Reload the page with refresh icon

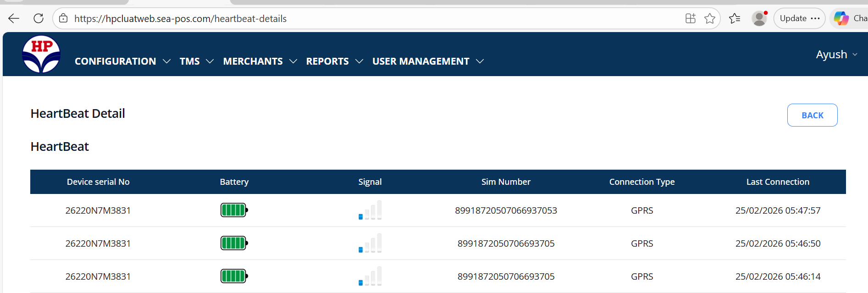pyautogui.click(x=39, y=18)
